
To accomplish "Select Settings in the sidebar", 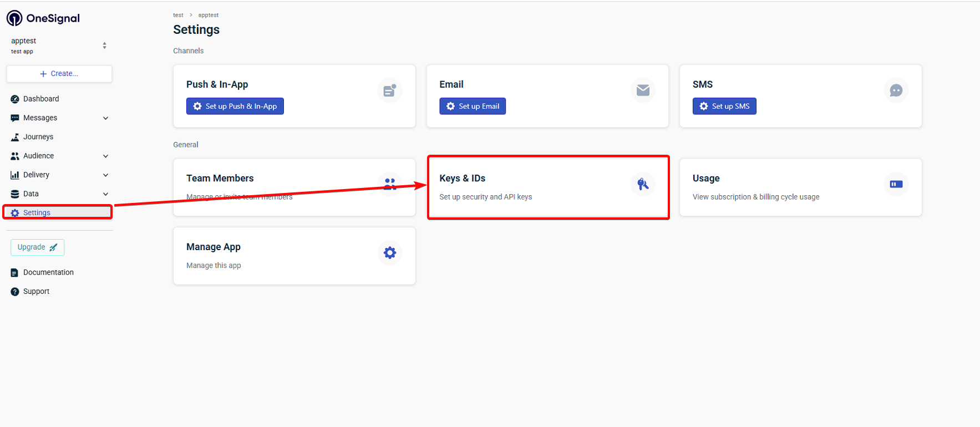I will [59, 213].
